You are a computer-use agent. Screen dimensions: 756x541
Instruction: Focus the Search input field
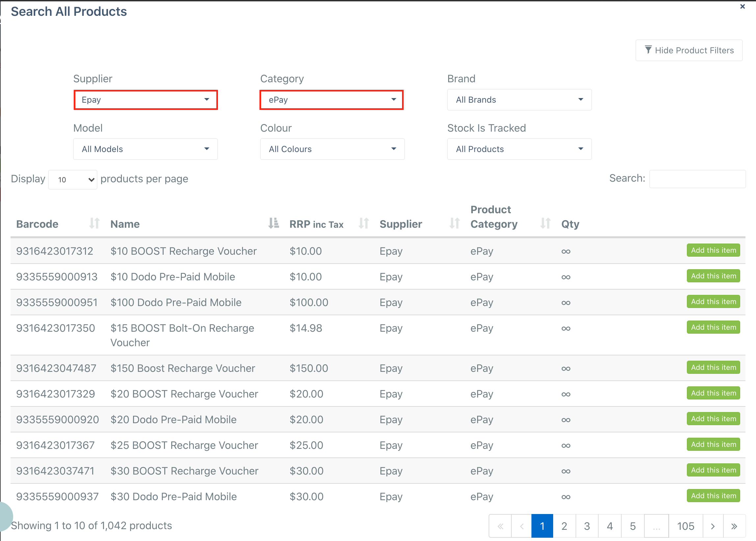point(697,179)
